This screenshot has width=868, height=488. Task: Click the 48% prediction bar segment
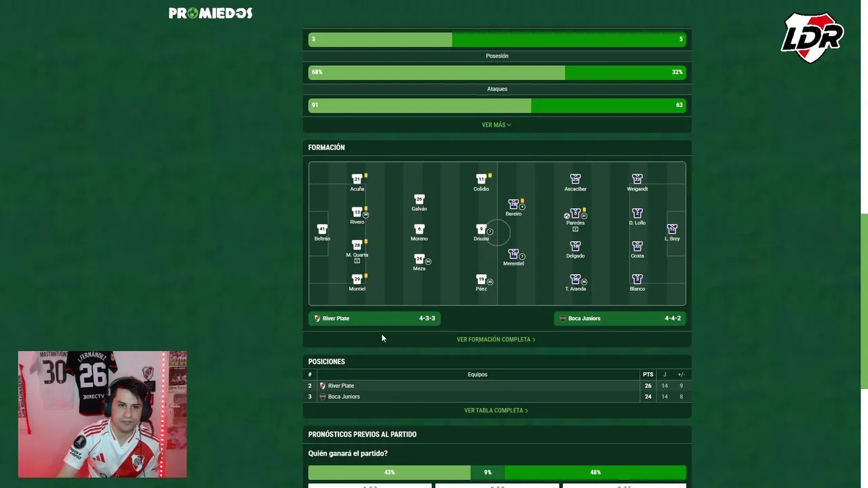[595, 472]
